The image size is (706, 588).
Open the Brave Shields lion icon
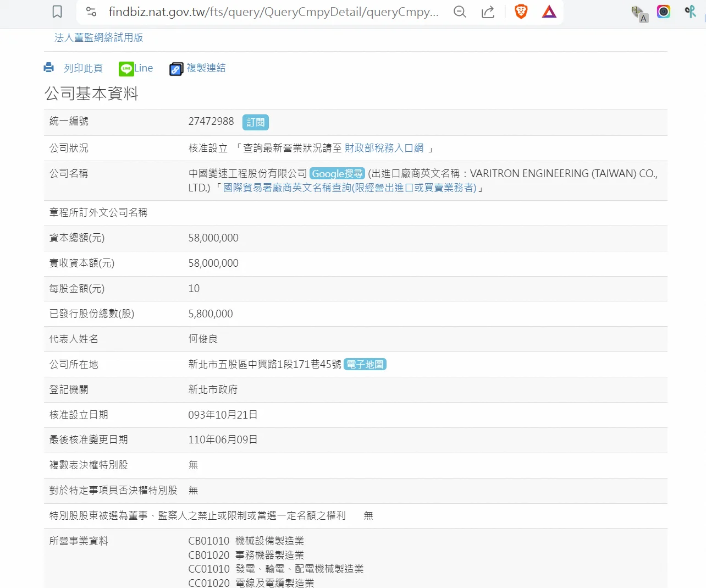click(x=521, y=12)
